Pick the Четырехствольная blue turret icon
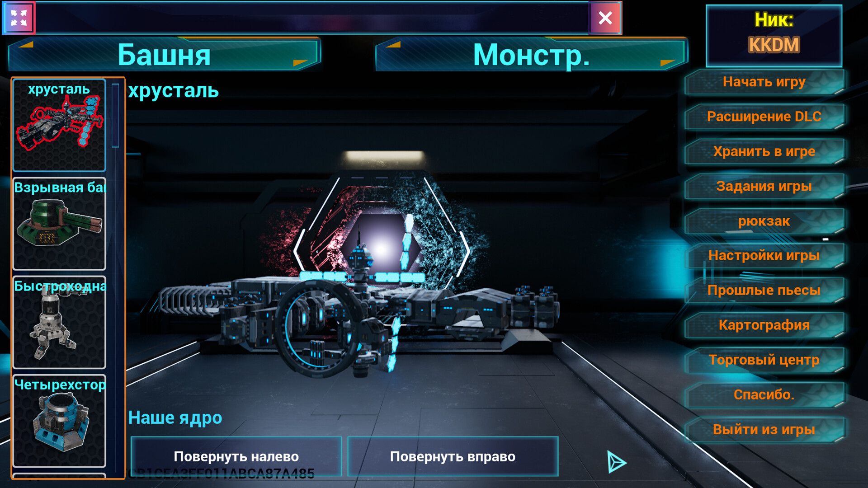 59,421
